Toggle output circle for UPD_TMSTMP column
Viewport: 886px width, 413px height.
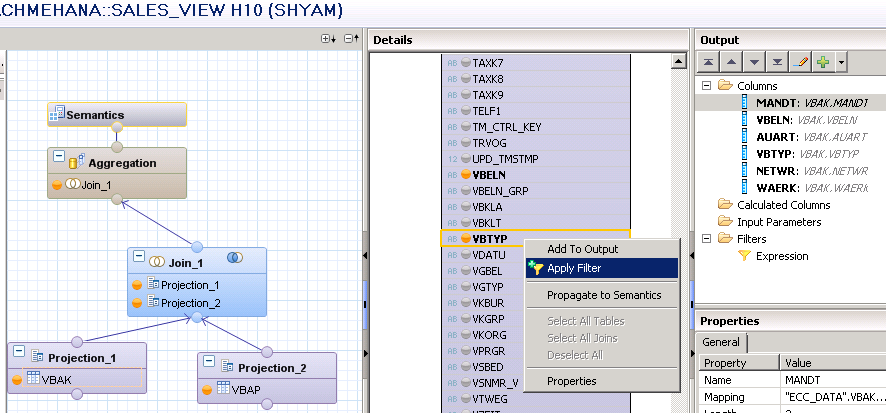[x=466, y=159]
